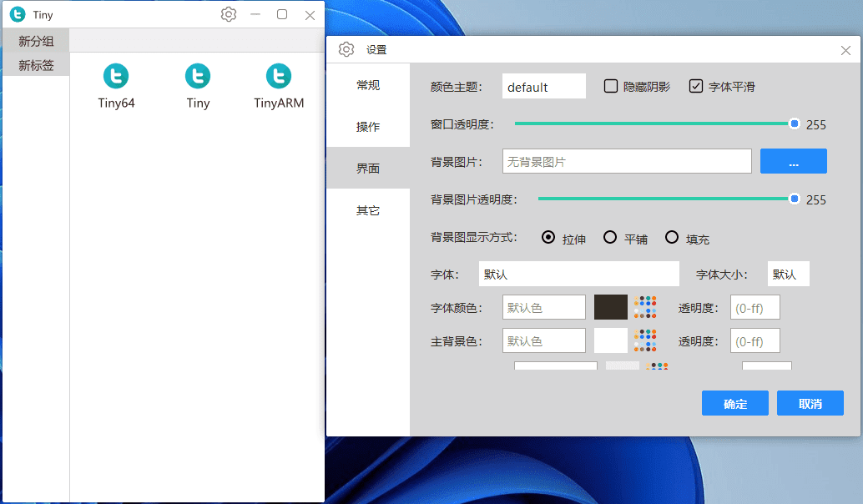Switch to the 其它 settings tab
Image resolution: width=863 pixels, height=504 pixels.
[x=368, y=210]
